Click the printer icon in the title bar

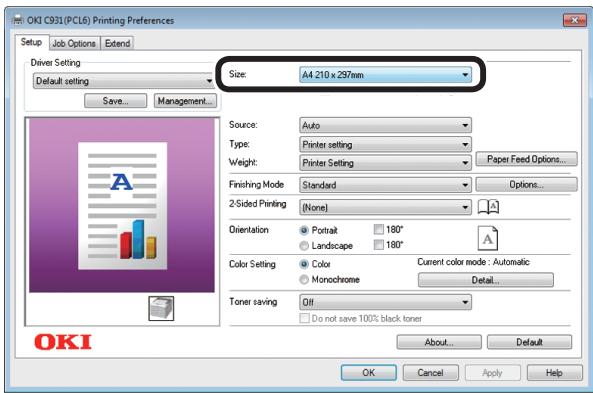tap(17, 20)
